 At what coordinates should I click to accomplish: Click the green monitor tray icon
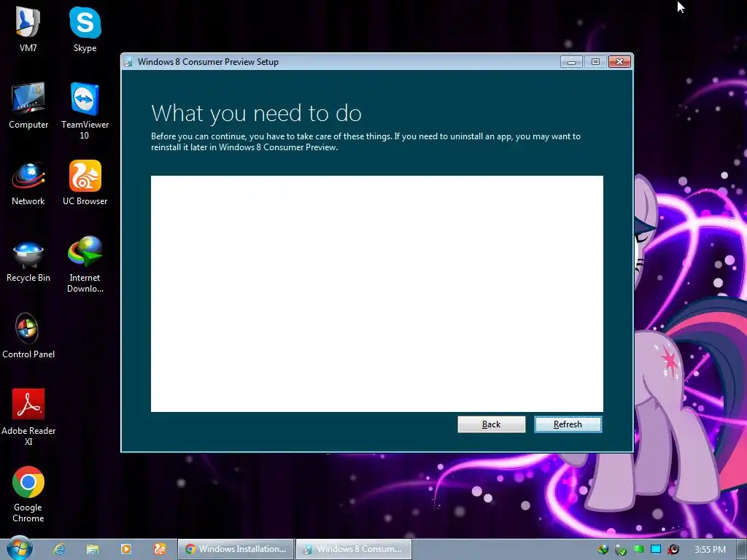(x=638, y=550)
